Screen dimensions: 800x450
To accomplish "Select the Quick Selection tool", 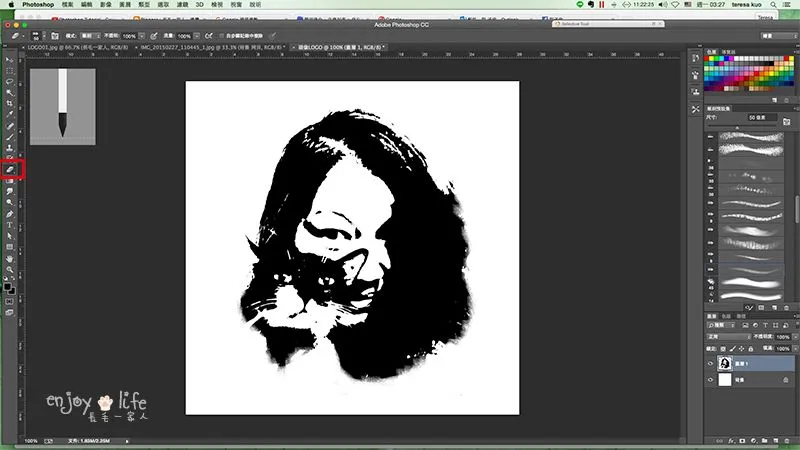I will (9, 93).
